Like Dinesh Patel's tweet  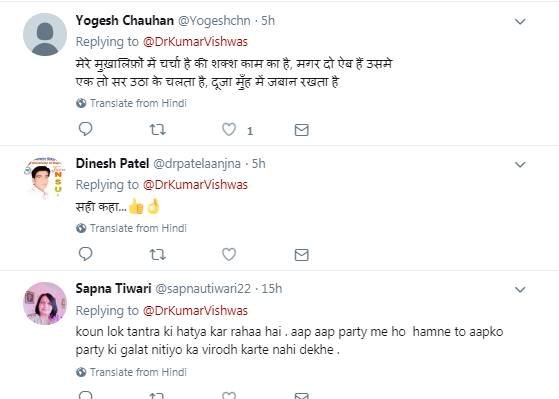(229, 255)
